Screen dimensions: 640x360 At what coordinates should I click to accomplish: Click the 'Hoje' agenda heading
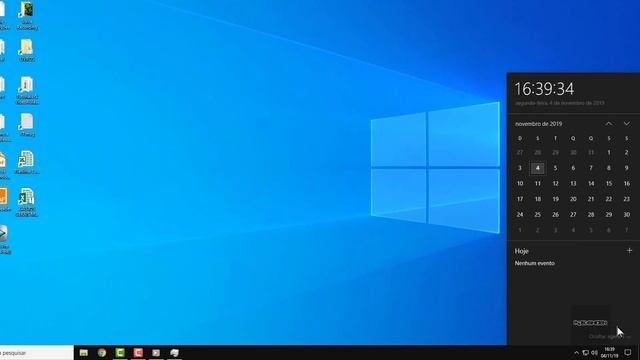click(x=522, y=251)
